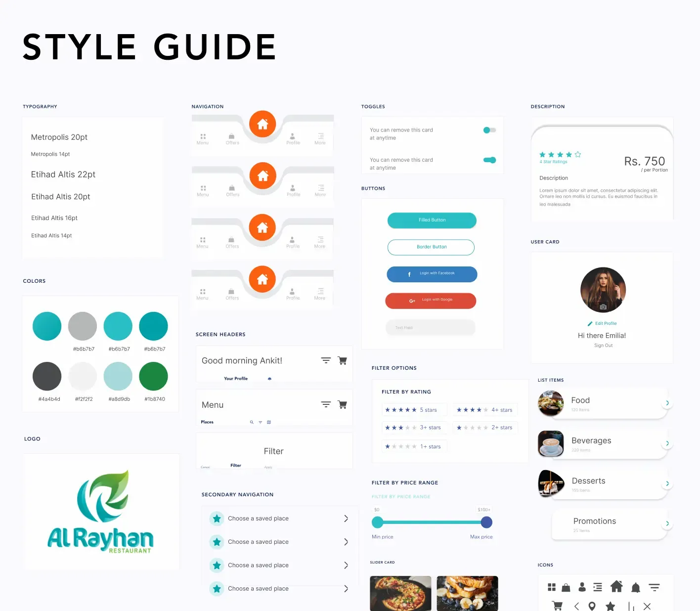
Task: Switch to the Your Profile tab
Action: point(236,379)
